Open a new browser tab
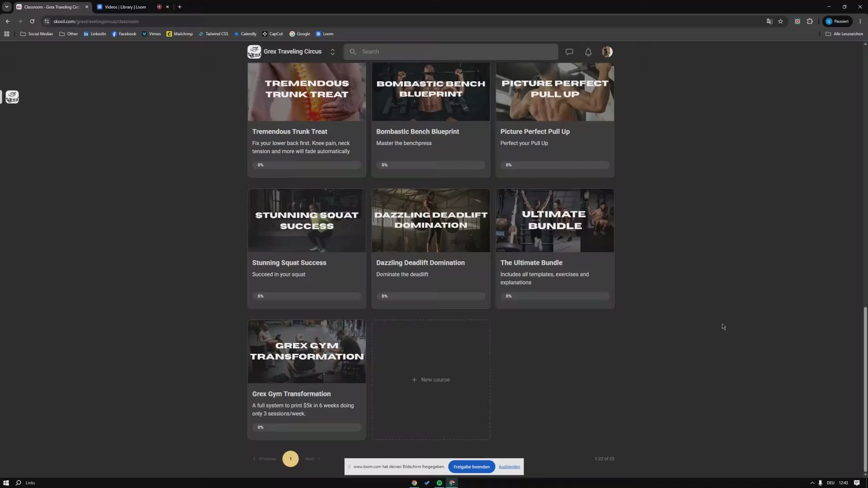This screenshot has height=488, width=868. tap(179, 7)
